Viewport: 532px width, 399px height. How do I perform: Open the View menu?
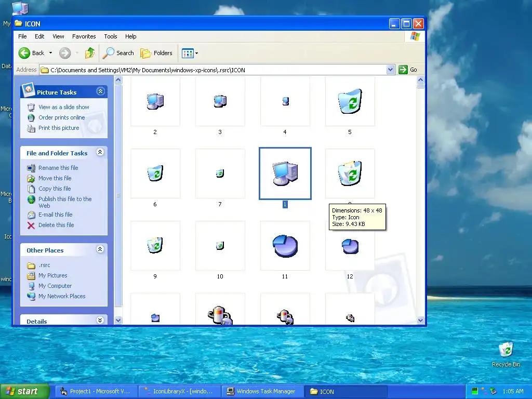(x=58, y=36)
